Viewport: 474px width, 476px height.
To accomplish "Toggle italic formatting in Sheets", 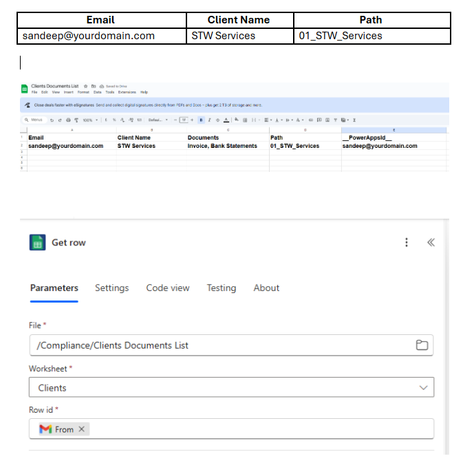I will pyautogui.click(x=210, y=120).
